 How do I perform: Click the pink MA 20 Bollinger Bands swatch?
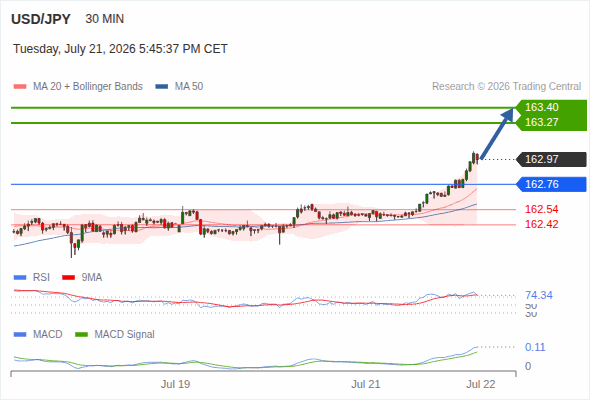tap(20, 87)
